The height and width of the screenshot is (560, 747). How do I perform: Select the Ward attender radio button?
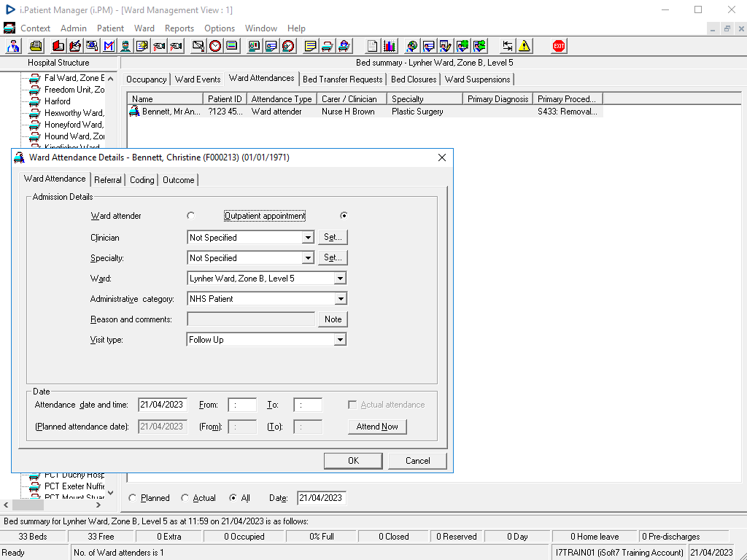(x=191, y=216)
